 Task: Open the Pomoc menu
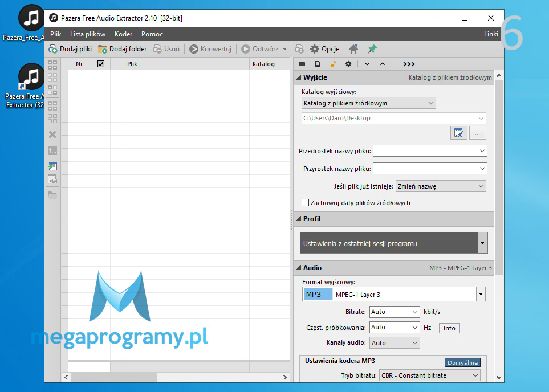click(152, 34)
